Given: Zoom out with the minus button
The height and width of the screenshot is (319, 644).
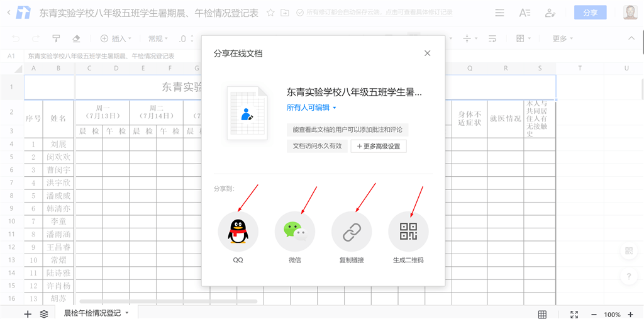Looking at the screenshot, I should click(594, 315).
